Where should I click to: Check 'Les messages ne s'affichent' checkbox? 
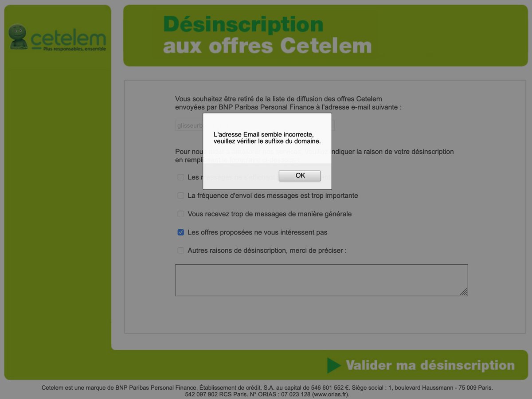[181, 177]
